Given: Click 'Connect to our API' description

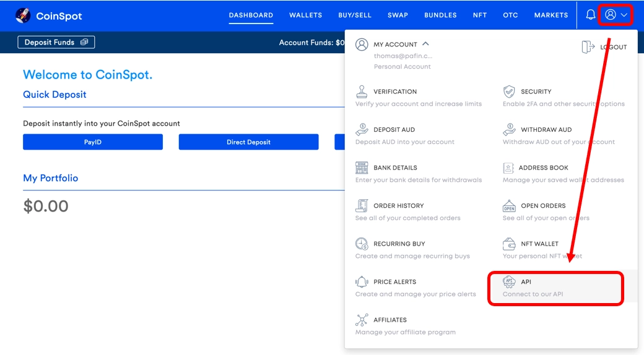Looking at the screenshot, I should click(x=533, y=294).
